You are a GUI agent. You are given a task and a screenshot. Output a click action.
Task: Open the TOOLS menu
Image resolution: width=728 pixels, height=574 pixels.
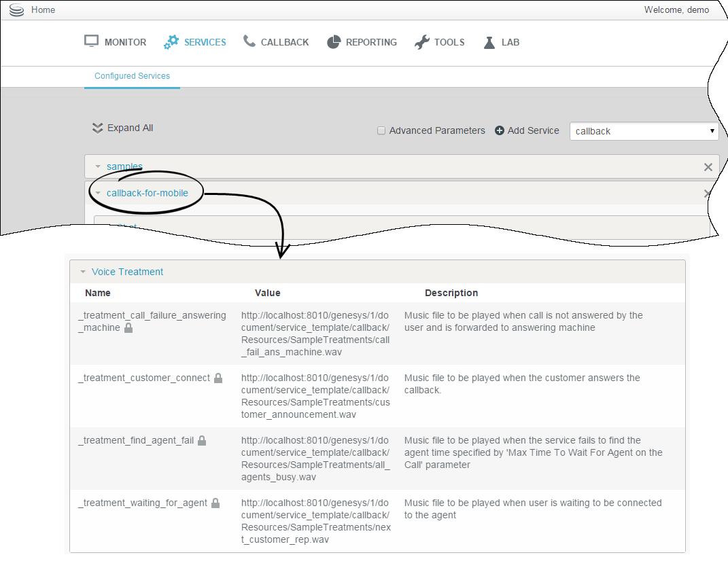[x=449, y=42]
